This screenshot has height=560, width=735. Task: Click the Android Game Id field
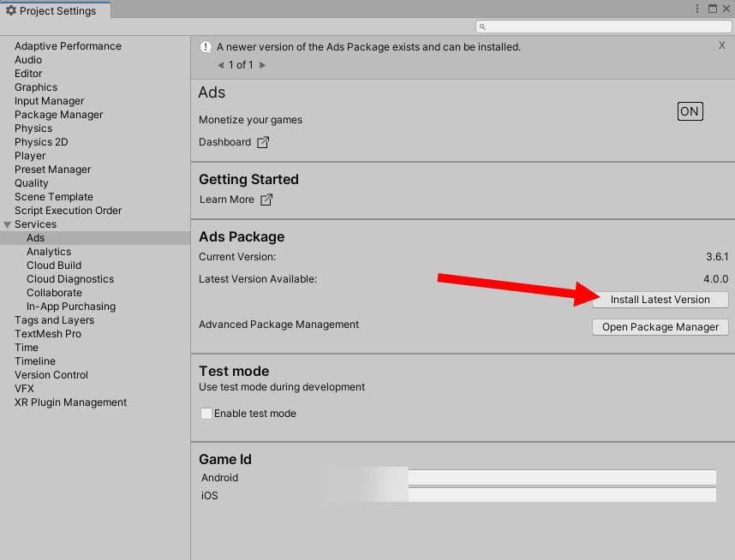[x=562, y=478]
